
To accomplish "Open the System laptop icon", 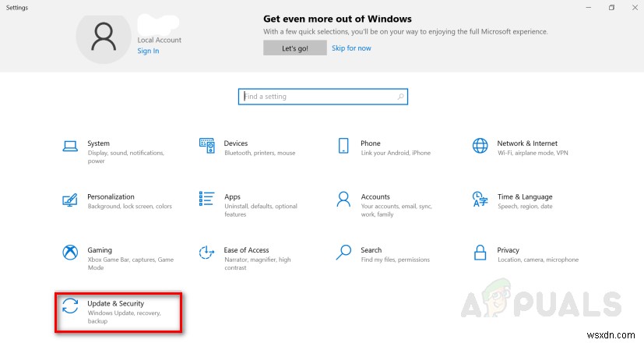I will 70,146.
